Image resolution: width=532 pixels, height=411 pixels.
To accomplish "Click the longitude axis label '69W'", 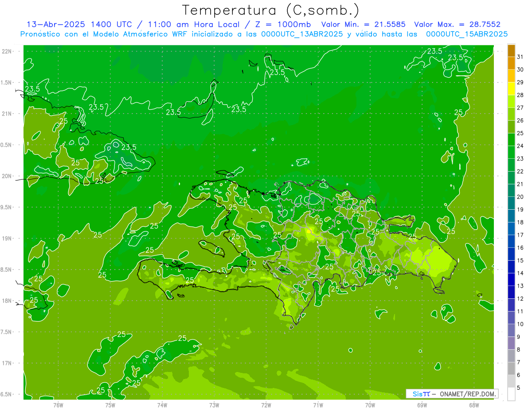I will (422, 405).
